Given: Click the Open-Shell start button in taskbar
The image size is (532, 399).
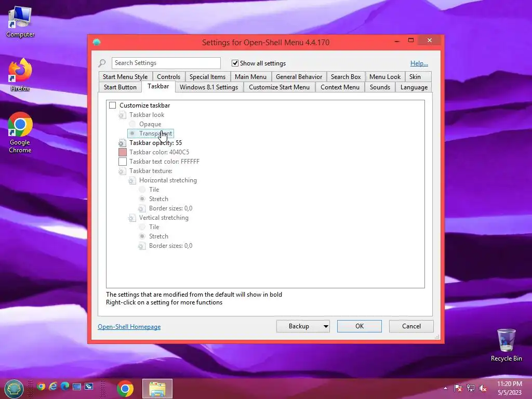Looking at the screenshot, I should click(14, 389).
